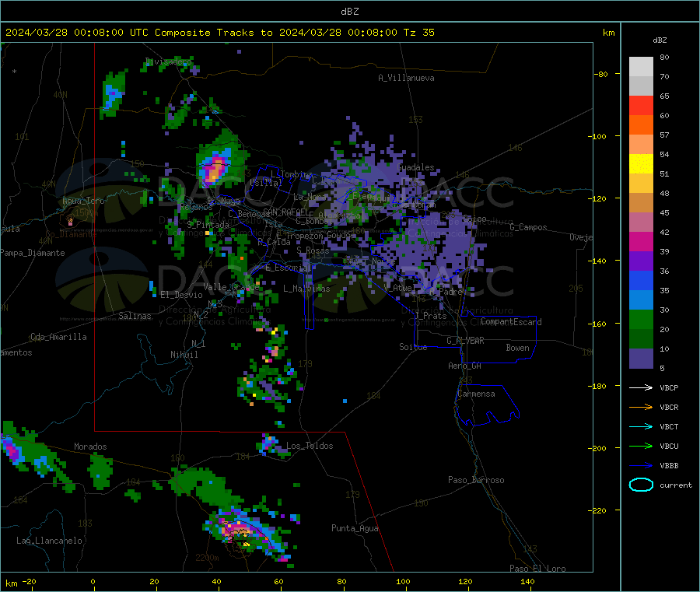Click the 'dBZ' title at top

(349, 12)
